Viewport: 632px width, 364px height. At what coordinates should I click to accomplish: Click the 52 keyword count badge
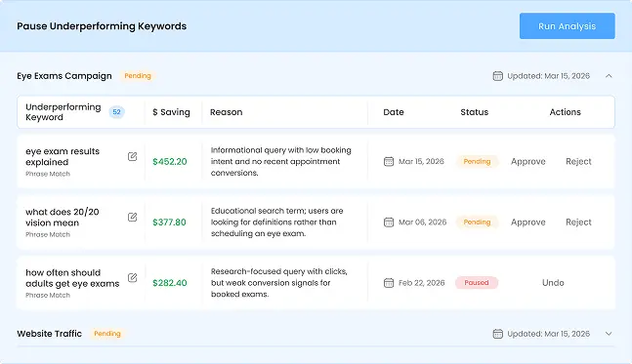coord(116,112)
